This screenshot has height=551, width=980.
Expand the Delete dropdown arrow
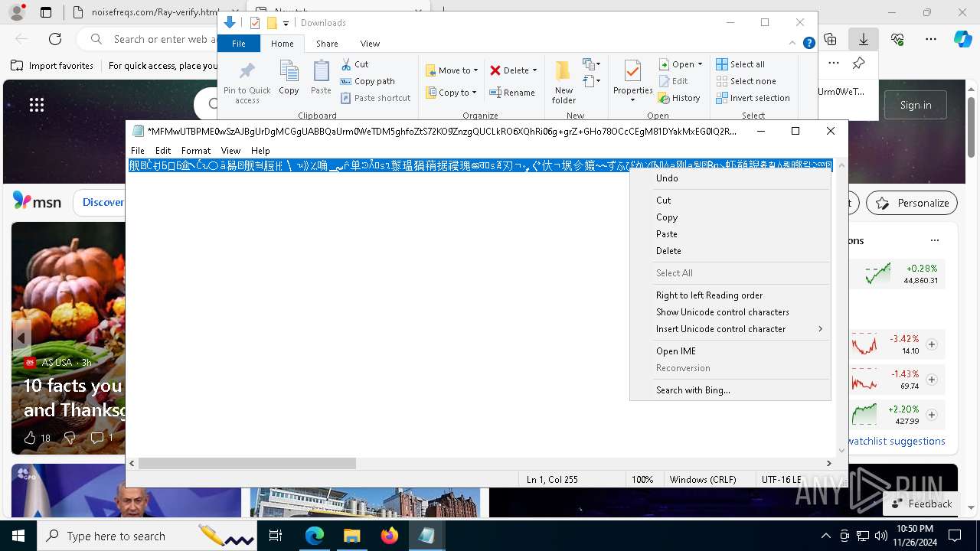pyautogui.click(x=534, y=70)
